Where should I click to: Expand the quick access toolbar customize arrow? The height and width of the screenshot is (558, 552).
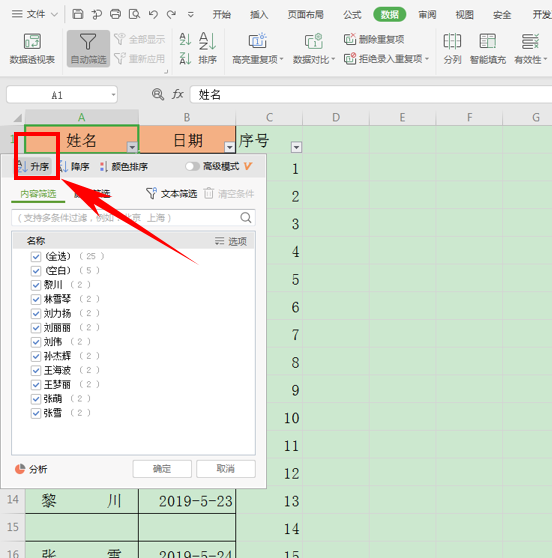(x=191, y=15)
